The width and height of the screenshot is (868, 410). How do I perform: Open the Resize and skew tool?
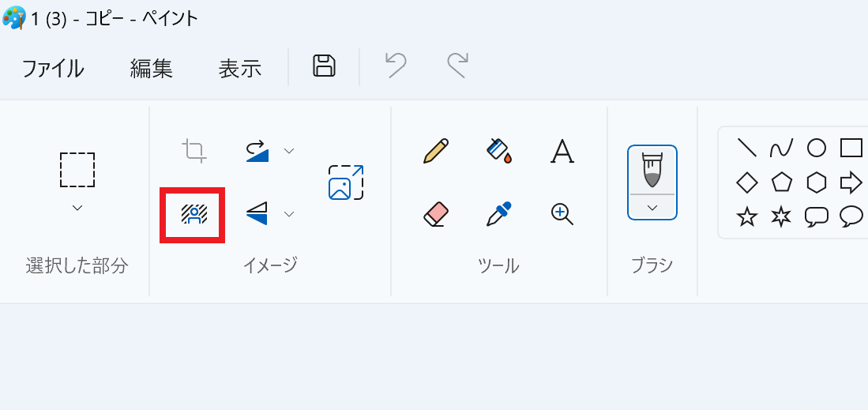point(346,182)
